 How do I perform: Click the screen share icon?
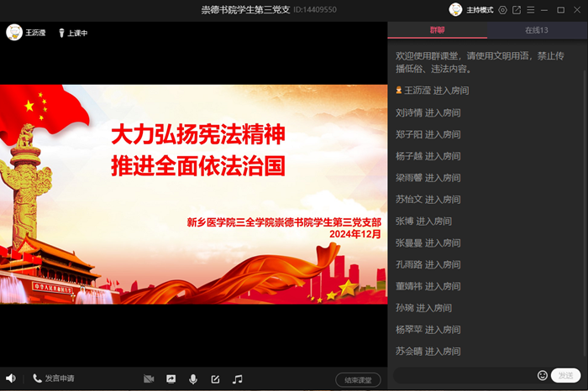coord(171,379)
